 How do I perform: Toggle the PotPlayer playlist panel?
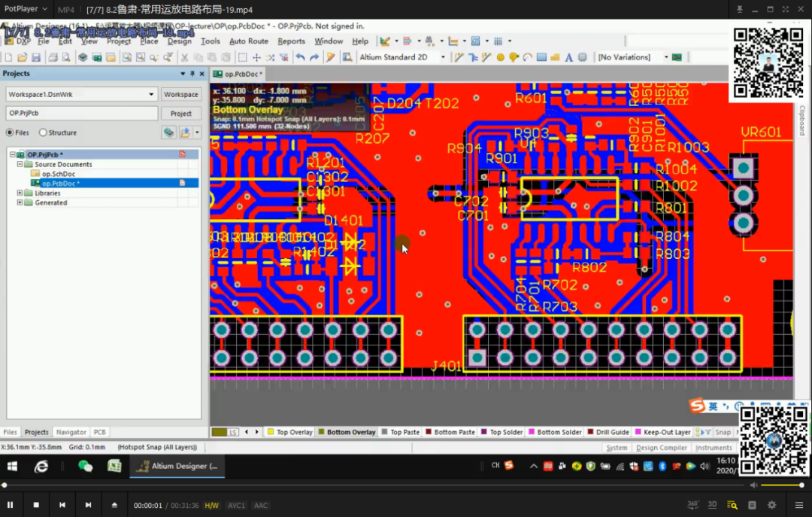799,505
